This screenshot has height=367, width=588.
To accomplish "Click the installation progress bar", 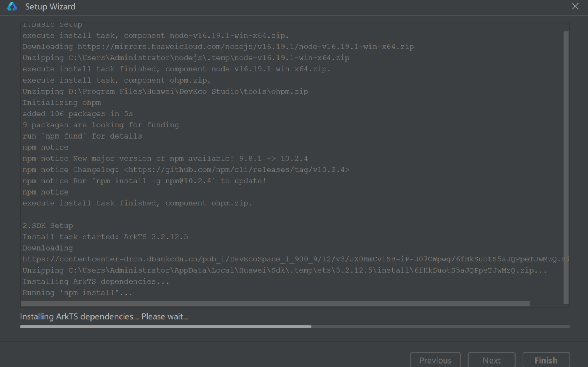I will [294, 326].
